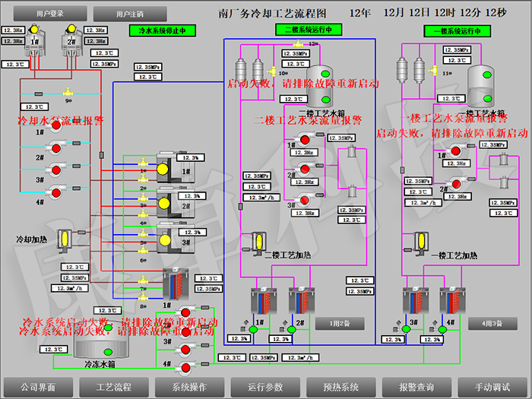Viewport: 532px width, 399px height.
Task: Select cooling tower 2# icon
Action: pos(72,41)
